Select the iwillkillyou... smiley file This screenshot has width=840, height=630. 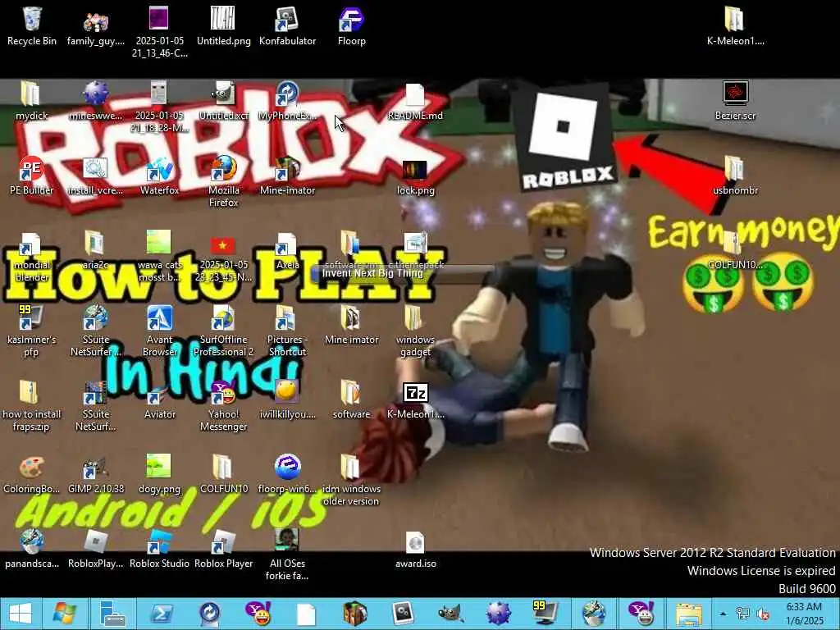287,399
